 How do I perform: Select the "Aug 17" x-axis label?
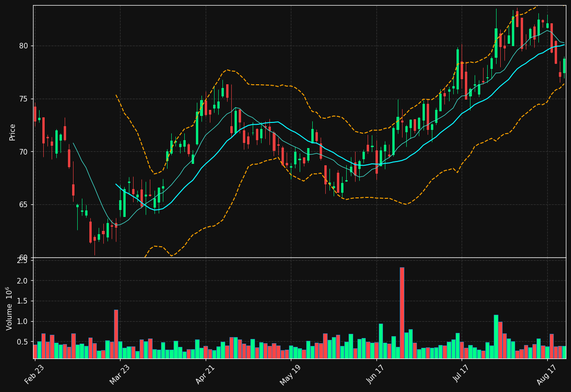click(547, 375)
